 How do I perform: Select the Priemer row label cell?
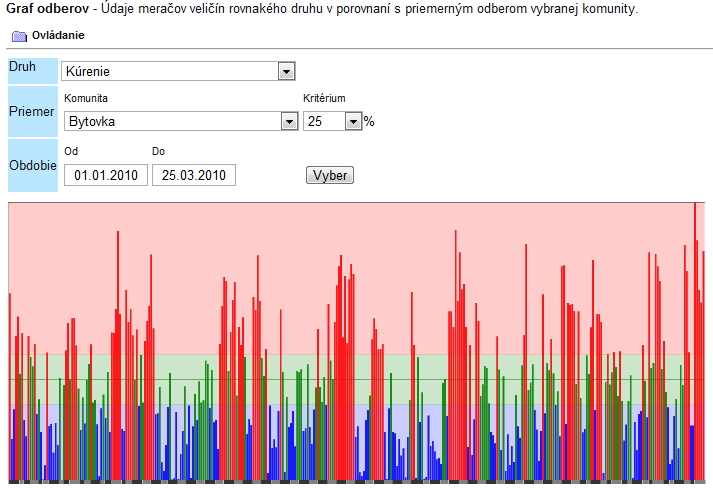pos(33,111)
